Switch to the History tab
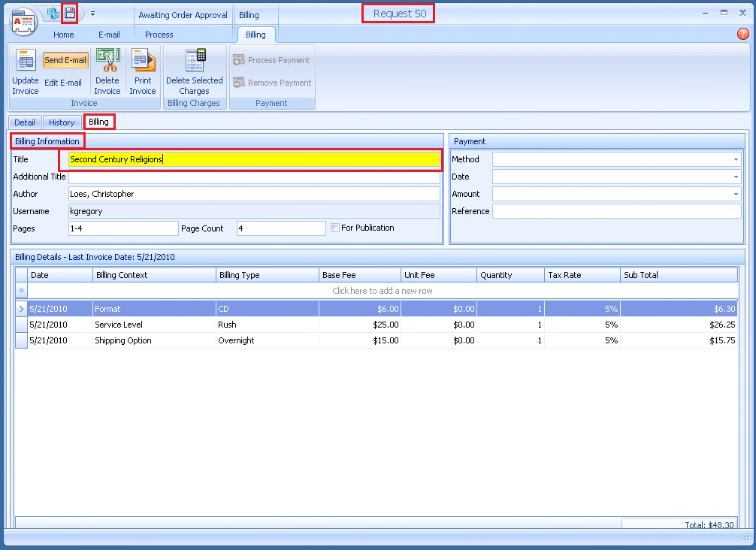Viewport: 756px width, 550px height. (x=62, y=122)
